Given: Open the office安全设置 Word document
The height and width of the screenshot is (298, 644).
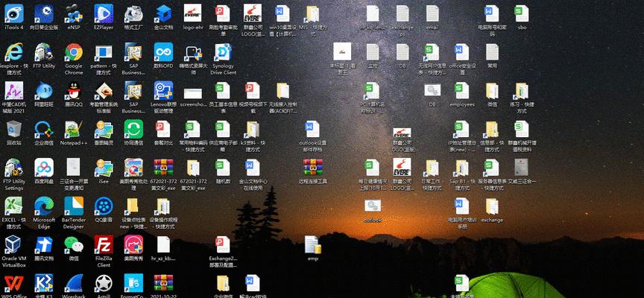Looking at the screenshot, I should (x=462, y=52).
